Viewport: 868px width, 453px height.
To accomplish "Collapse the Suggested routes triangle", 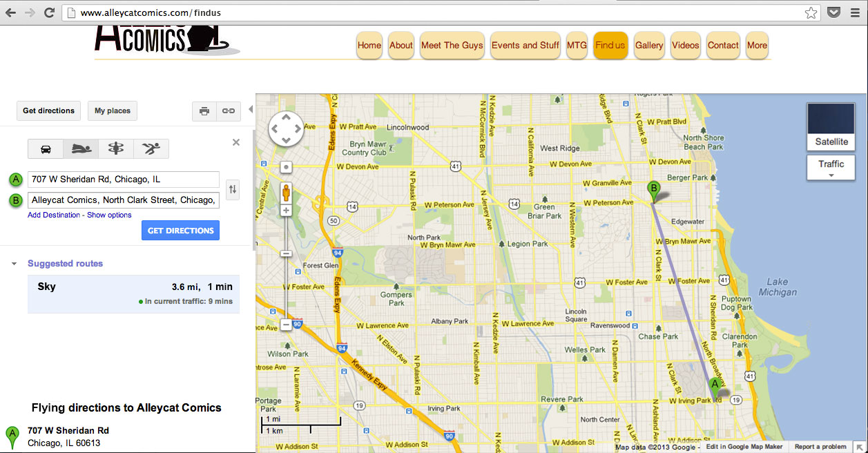I will (x=15, y=264).
